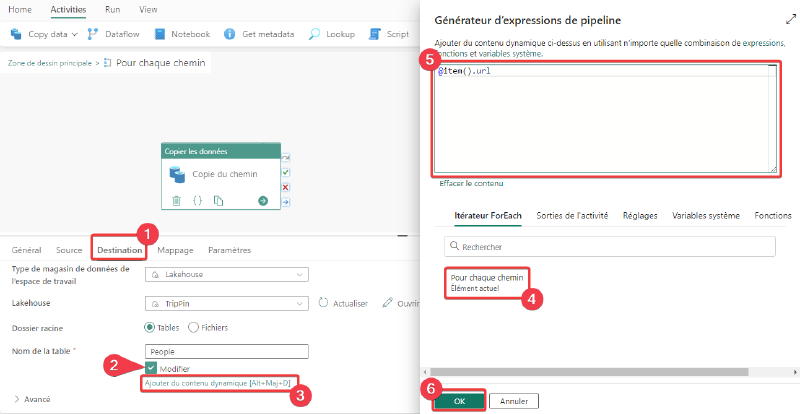The height and width of the screenshot is (414, 800).
Task: Add a Get metadata activity
Action: click(259, 34)
